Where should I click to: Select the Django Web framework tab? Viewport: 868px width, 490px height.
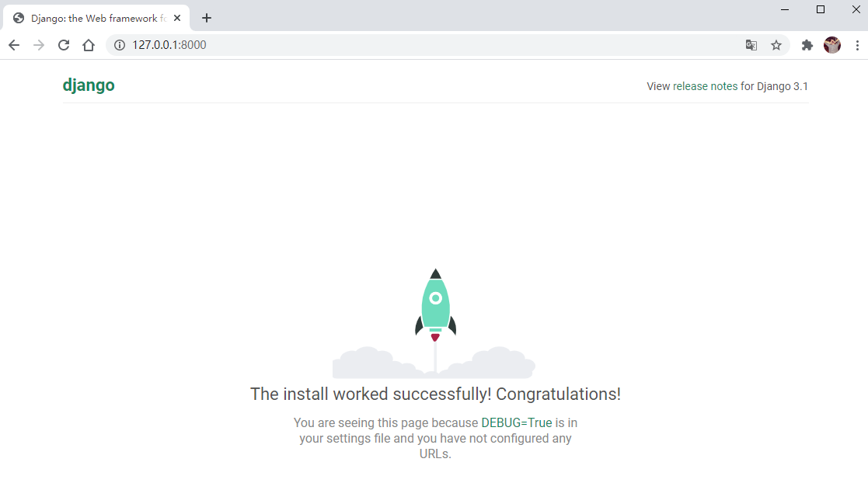pyautogui.click(x=96, y=19)
